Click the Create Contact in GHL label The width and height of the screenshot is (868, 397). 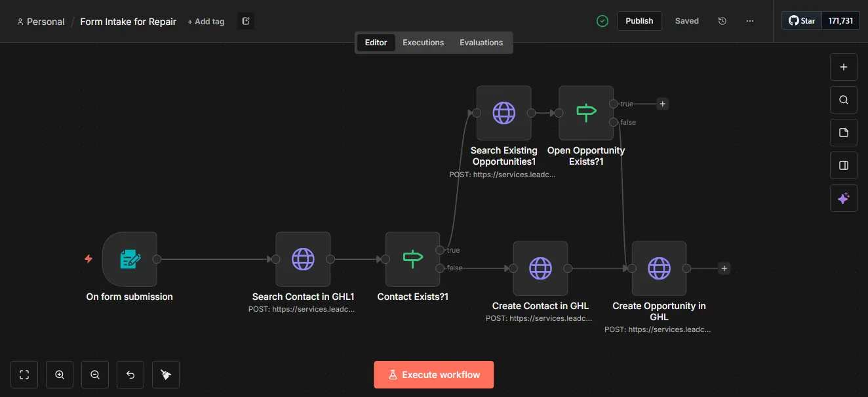click(540, 306)
